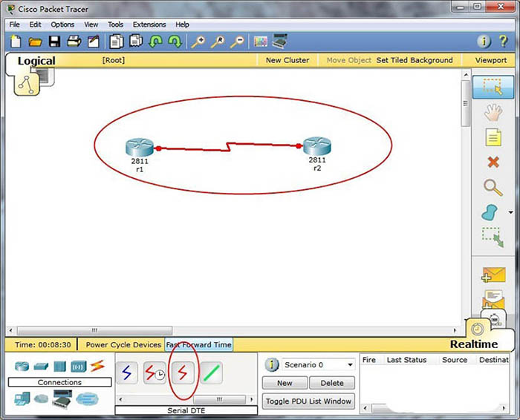
Task: Pick the Delete red X tool
Action: pyautogui.click(x=493, y=163)
